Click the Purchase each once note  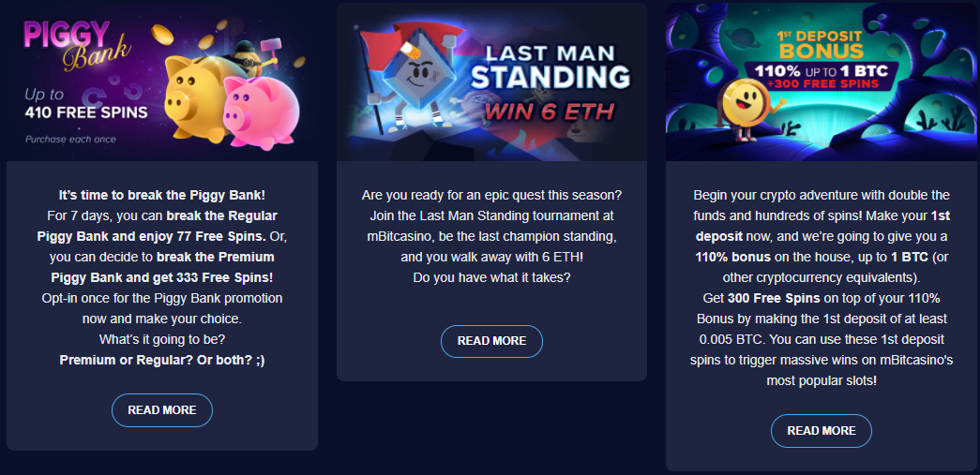(x=70, y=140)
